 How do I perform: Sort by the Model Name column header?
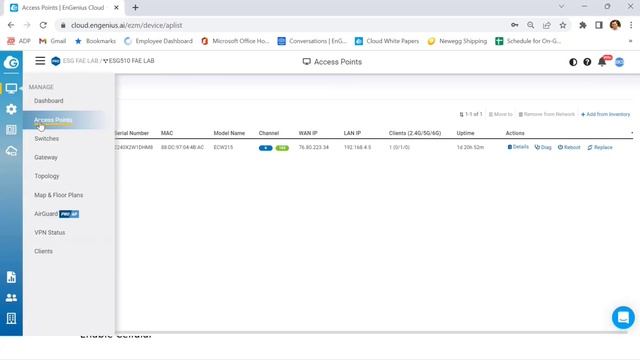pyautogui.click(x=229, y=133)
